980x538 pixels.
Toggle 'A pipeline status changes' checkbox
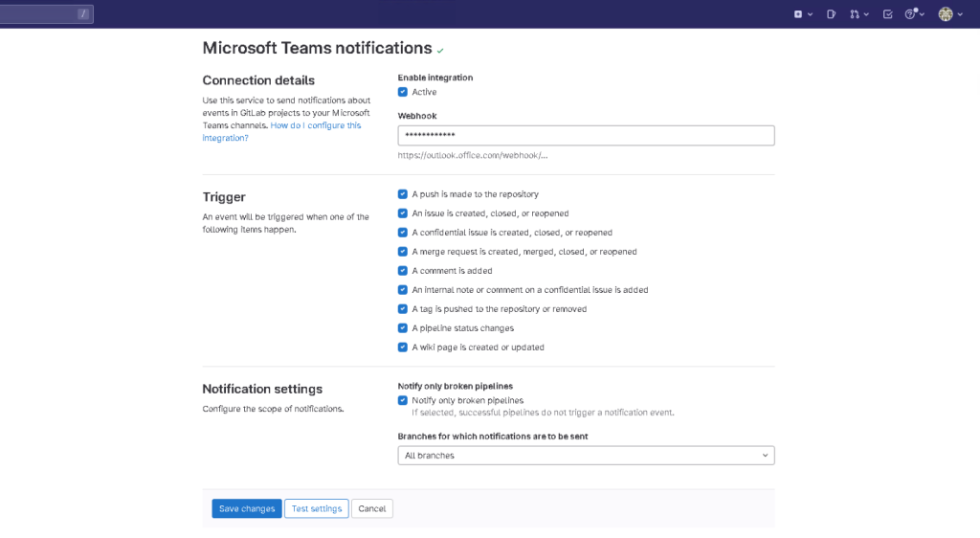(403, 328)
